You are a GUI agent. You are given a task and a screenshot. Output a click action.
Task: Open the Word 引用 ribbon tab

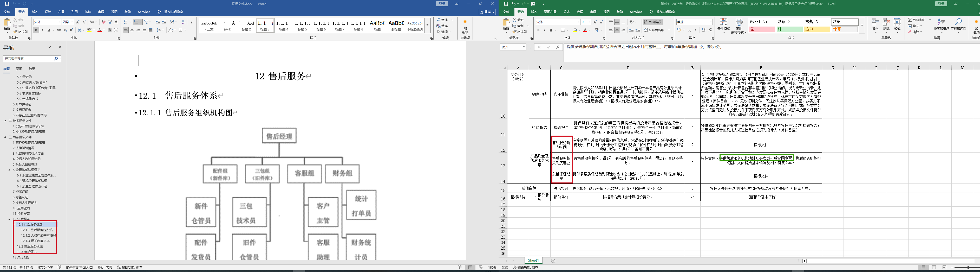point(75,12)
